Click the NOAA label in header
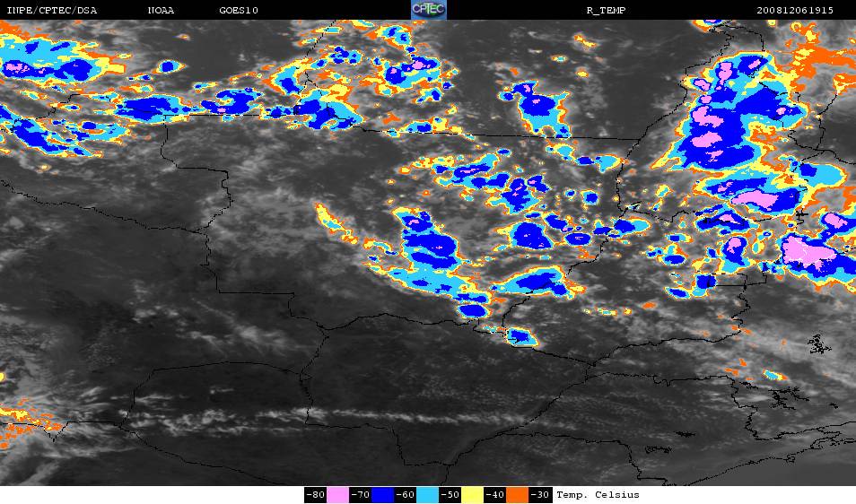The width and height of the screenshot is (856, 504). coord(161,11)
